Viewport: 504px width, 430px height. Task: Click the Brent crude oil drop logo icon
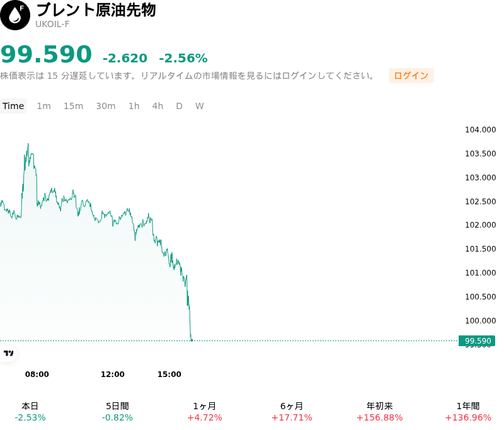click(15, 15)
